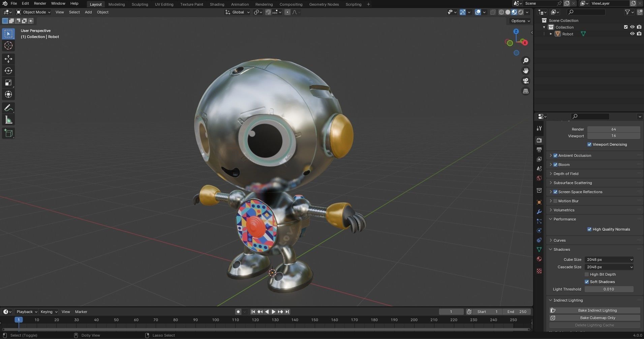Open Cascade Size dropdown

tap(609, 267)
